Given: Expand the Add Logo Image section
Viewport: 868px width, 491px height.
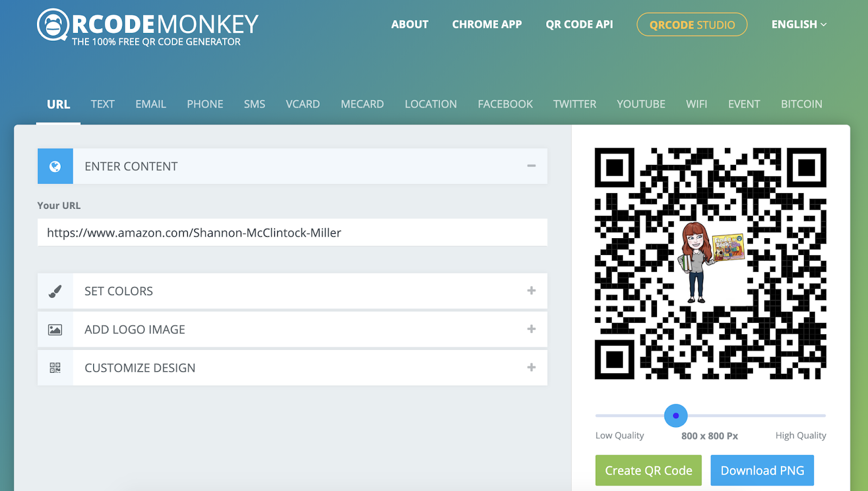Looking at the screenshot, I should [x=531, y=329].
